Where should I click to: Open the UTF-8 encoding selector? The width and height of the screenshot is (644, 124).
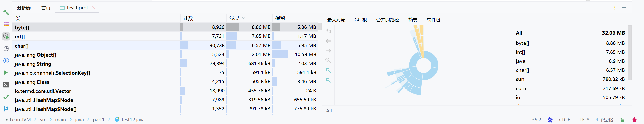pyautogui.click(x=583, y=120)
